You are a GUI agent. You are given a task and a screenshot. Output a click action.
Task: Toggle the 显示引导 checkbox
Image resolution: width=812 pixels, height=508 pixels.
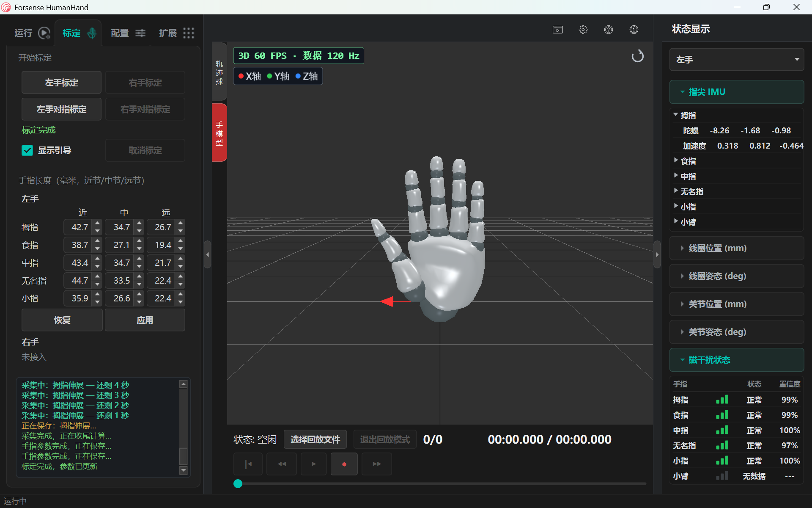(x=27, y=150)
